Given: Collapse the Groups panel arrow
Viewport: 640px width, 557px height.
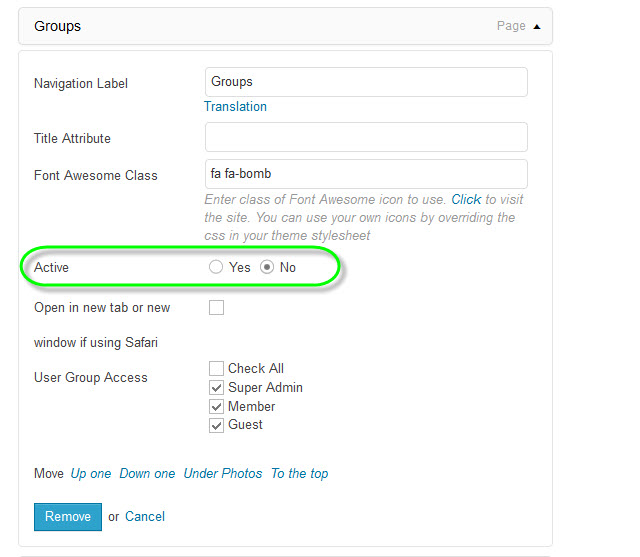Looking at the screenshot, I should click(537, 27).
